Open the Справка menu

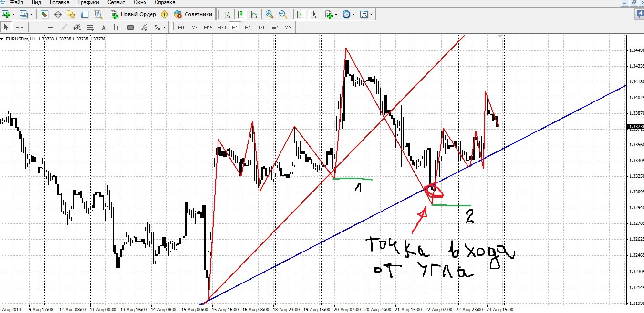pyautogui.click(x=165, y=2)
